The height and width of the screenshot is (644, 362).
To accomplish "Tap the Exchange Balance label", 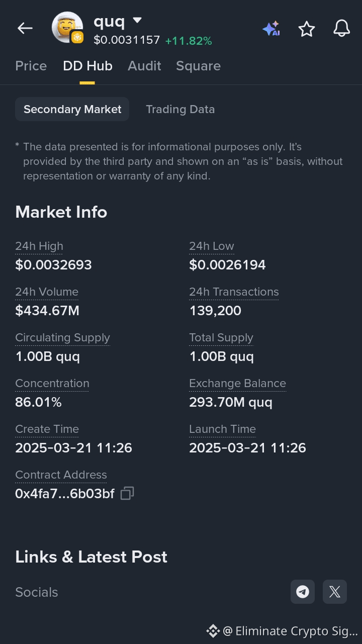I will point(237,383).
